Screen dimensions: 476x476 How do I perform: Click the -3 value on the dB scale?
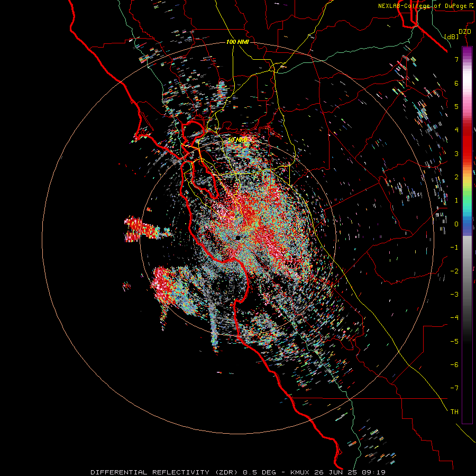click(454, 295)
